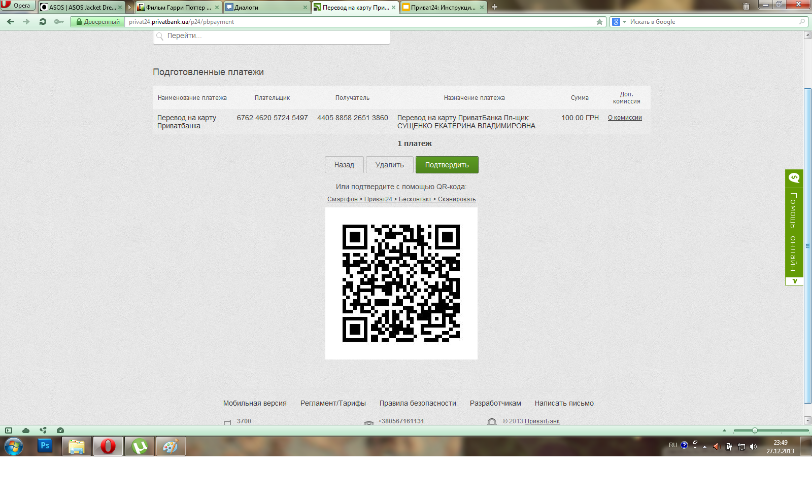Switch the RU keyboard language indicator
812x504 pixels.
[673, 445]
